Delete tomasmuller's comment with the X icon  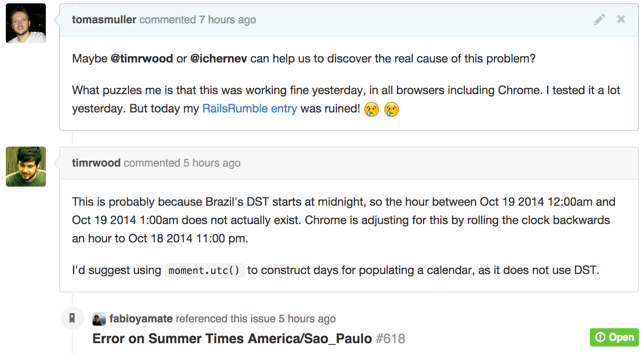tap(621, 19)
